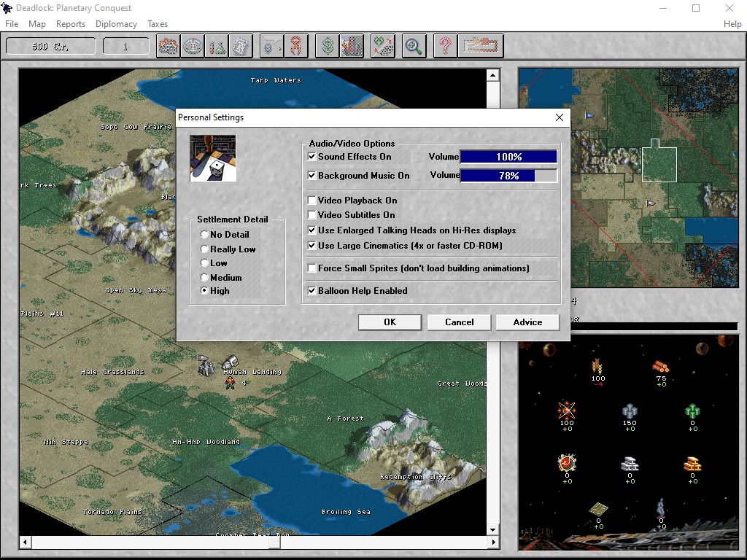Select No Detail settlement option

pos(204,235)
